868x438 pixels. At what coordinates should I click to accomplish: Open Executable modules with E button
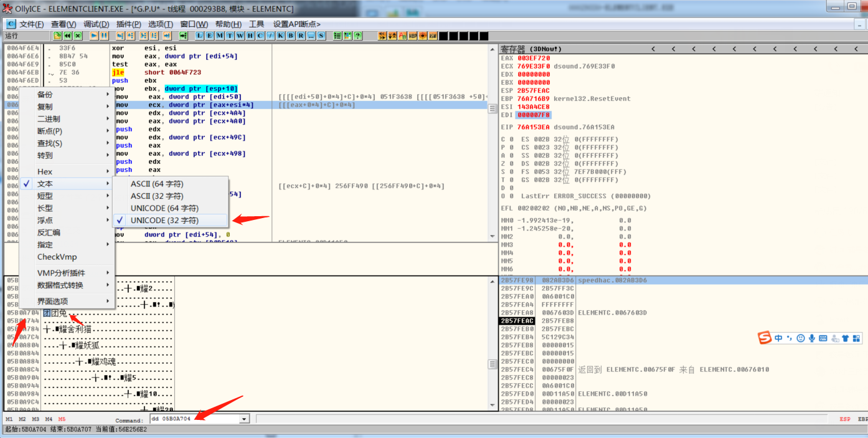(209, 36)
